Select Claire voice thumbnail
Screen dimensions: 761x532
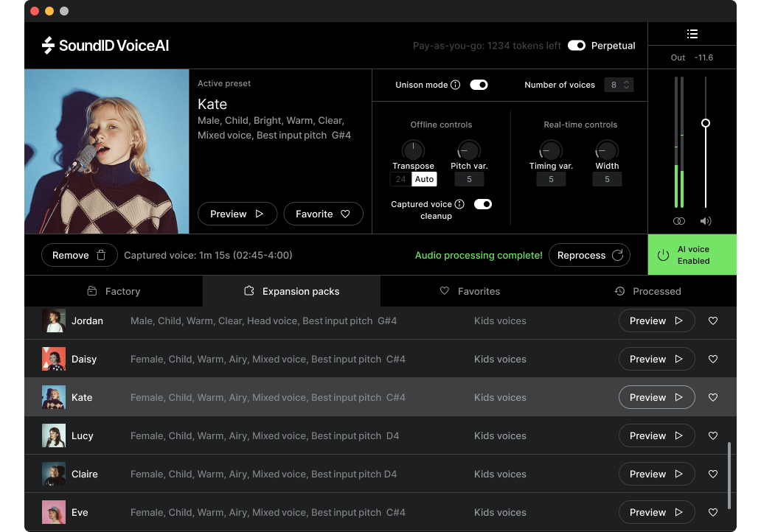coord(54,474)
